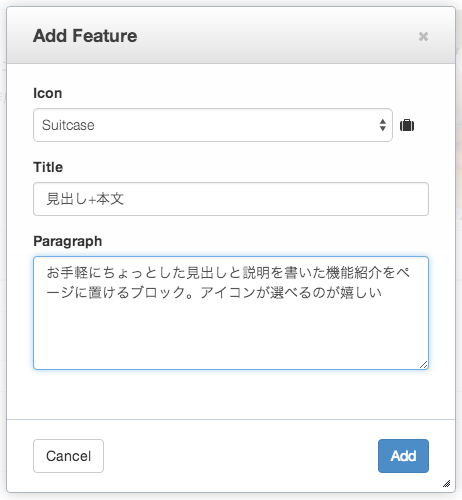The image size is (462, 500).
Task: Click the Add Feature dialog heading
Action: pyautogui.click(x=85, y=36)
